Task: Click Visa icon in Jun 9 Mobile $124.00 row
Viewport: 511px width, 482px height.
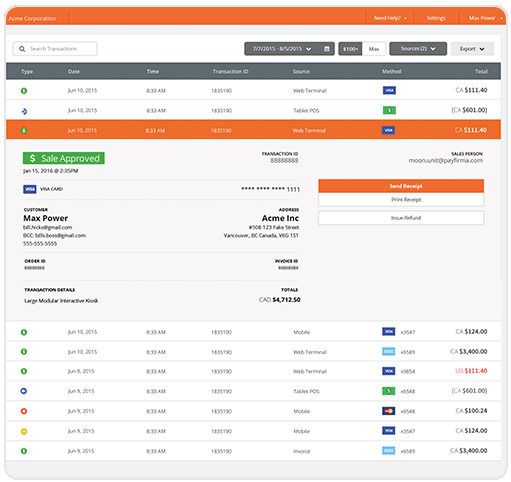Action: [388, 431]
